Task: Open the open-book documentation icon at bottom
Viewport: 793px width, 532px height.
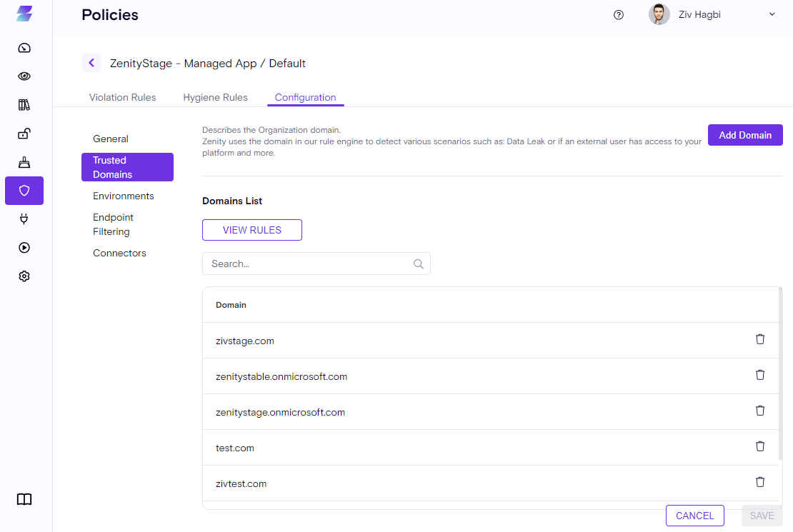Action: click(24, 499)
